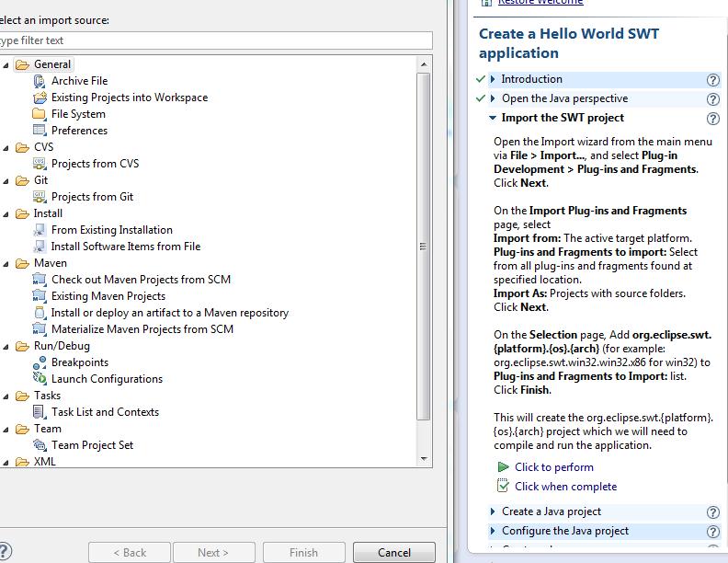Collapse the Import the SWT project step
The width and height of the screenshot is (728, 563).
pyautogui.click(x=493, y=118)
